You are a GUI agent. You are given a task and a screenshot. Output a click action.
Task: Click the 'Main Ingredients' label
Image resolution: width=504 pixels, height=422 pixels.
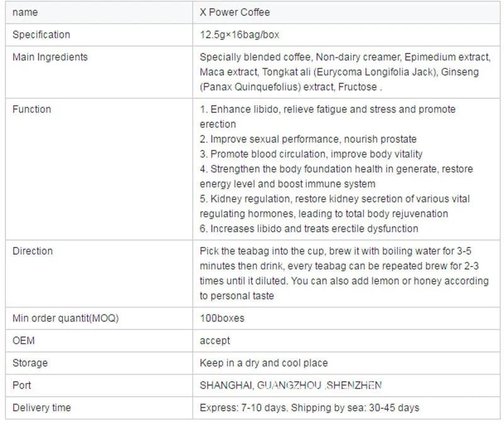(50, 57)
